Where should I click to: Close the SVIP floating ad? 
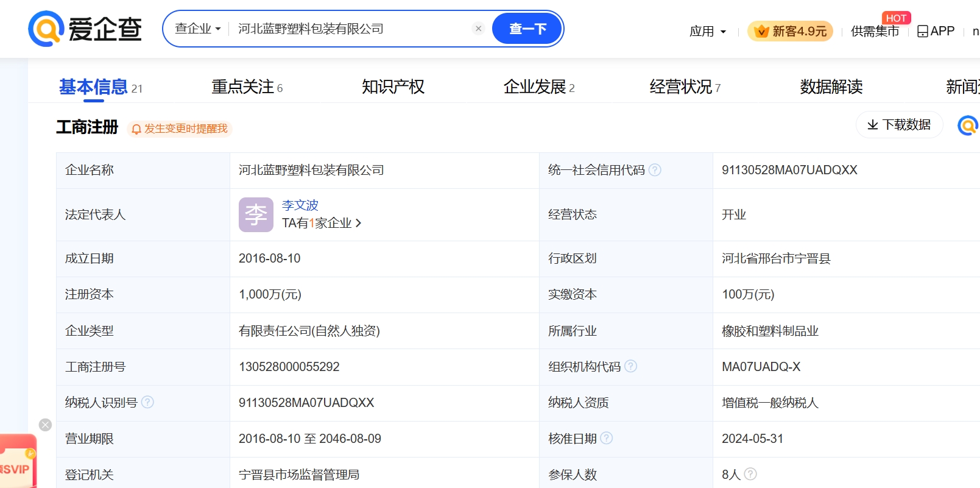[x=45, y=425]
